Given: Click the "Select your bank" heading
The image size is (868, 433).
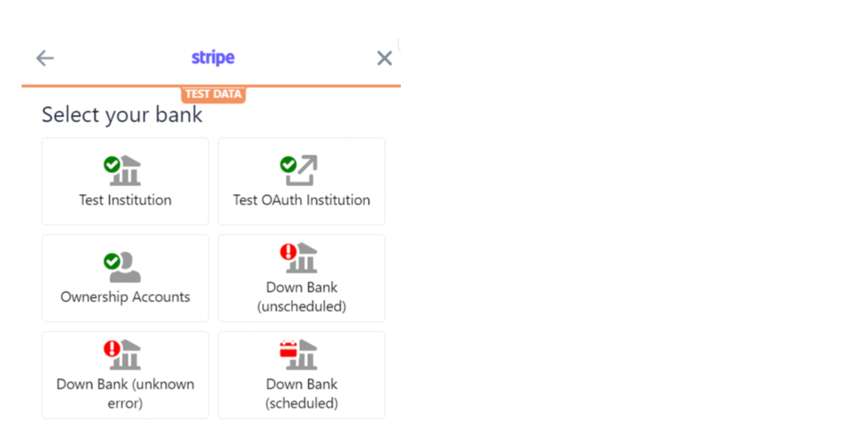Looking at the screenshot, I should pos(122,115).
